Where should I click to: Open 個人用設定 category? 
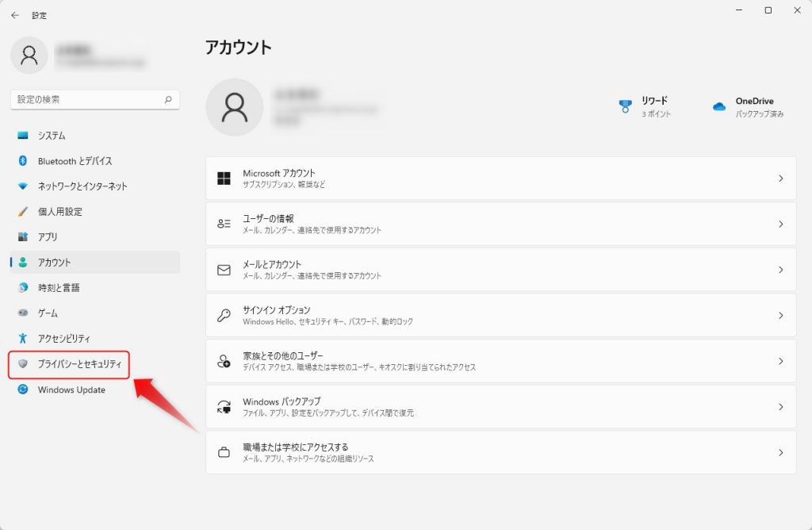(x=95, y=211)
